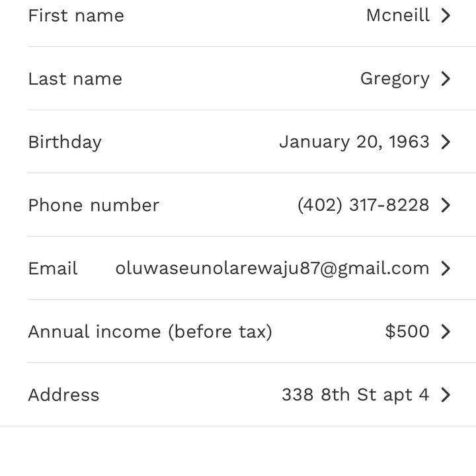Change the date January 20, 1963
Viewport: 476px width, 476px height.
(x=354, y=142)
